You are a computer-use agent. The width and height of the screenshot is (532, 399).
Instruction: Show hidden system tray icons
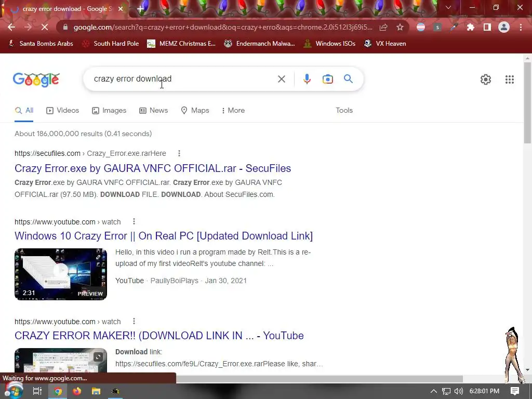(x=434, y=391)
